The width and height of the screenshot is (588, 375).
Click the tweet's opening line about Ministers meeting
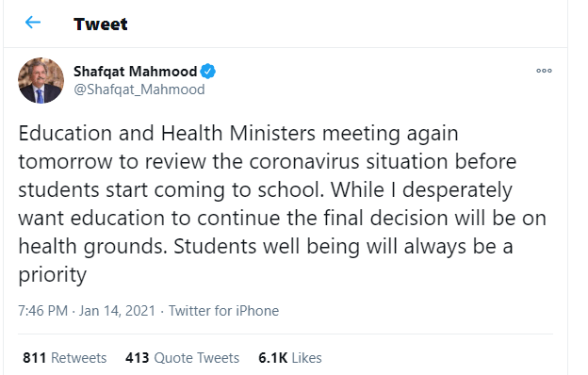(x=238, y=134)
